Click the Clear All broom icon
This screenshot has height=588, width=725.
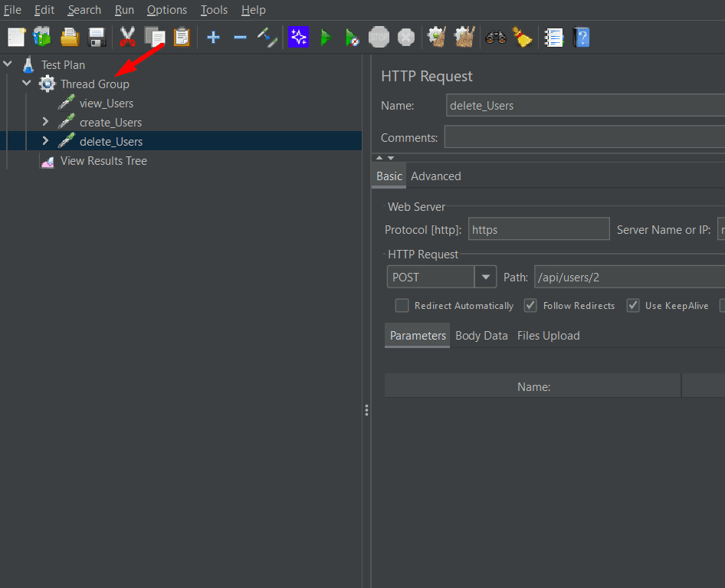523,37
